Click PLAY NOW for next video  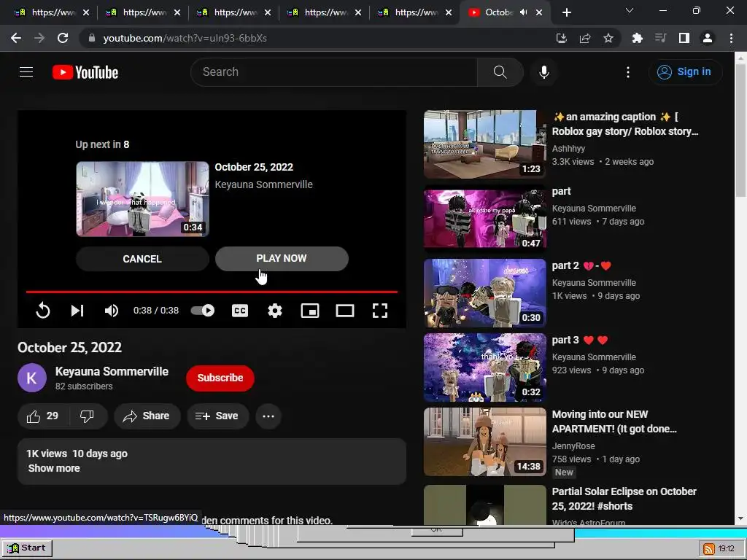coord(282,259)
